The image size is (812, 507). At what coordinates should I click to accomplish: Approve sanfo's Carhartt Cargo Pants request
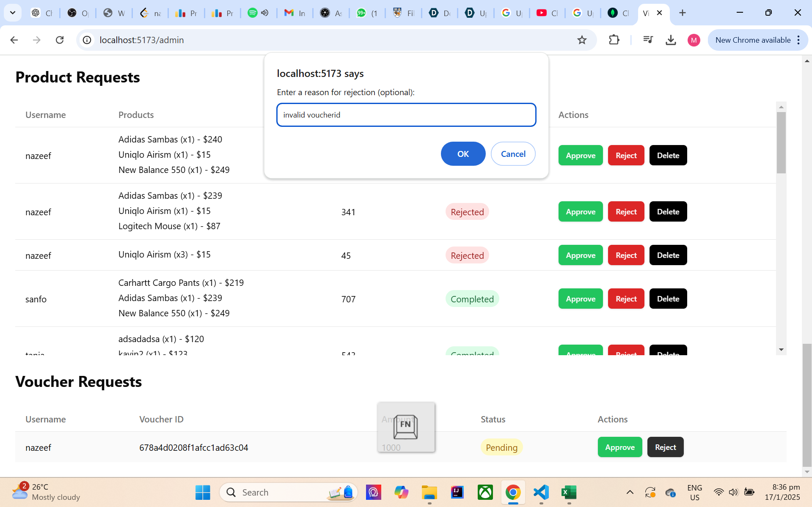pyautogui.click(x=581, y=299)
